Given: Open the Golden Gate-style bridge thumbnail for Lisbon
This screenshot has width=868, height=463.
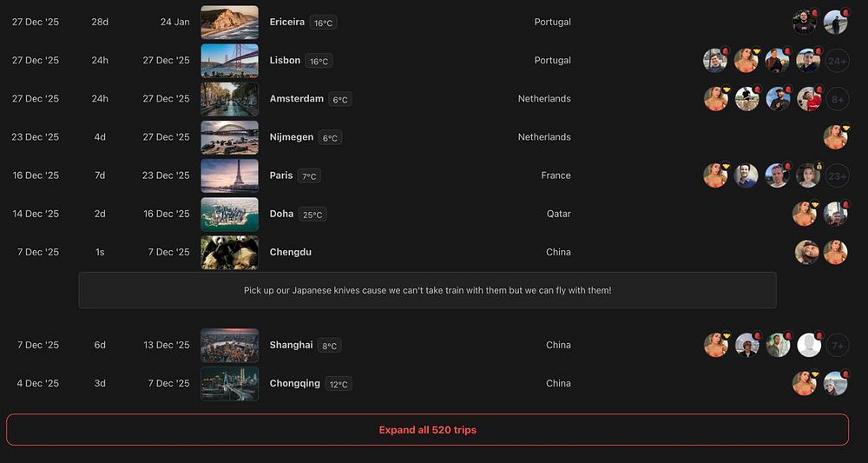Looking at the screenshot, I should [229, 61].
